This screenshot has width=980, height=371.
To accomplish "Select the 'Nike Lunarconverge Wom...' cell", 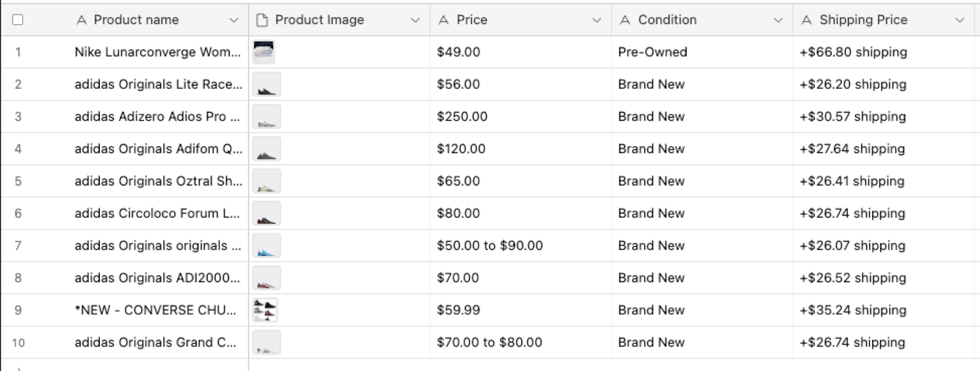I will point(157,52).
